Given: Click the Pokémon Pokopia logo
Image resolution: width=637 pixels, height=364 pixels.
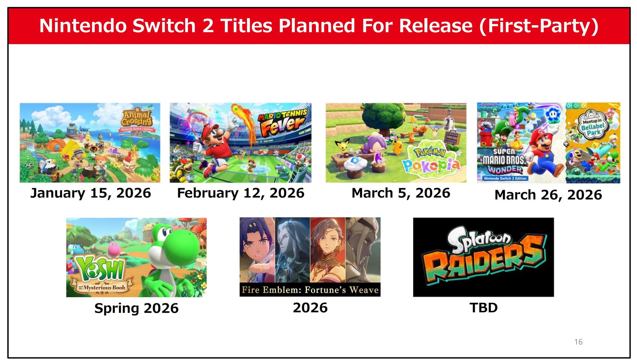Looking at the screenshot, I should (431, 160).
